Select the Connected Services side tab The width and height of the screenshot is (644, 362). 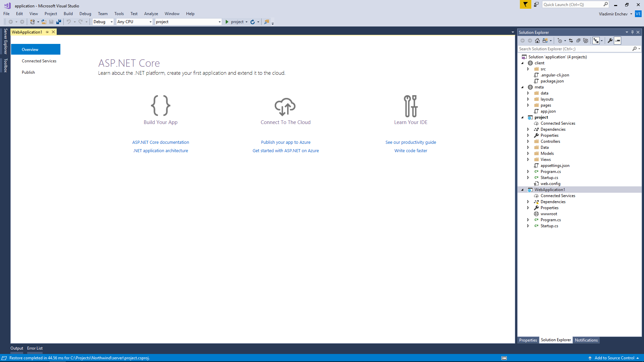pos(39,61)
